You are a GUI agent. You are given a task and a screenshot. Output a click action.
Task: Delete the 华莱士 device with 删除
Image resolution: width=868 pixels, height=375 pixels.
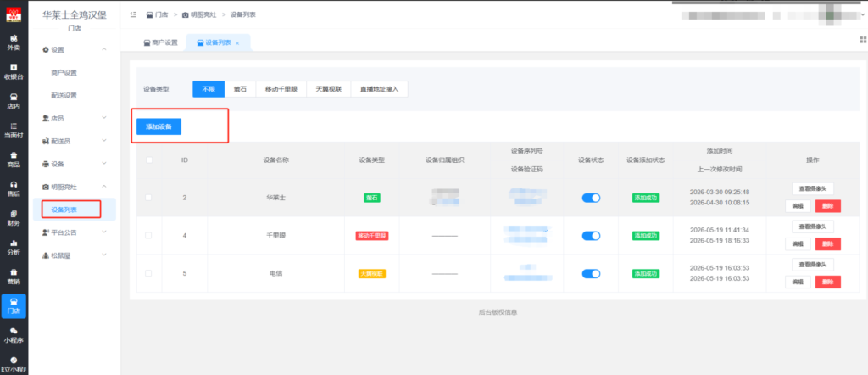click(827, 207)
